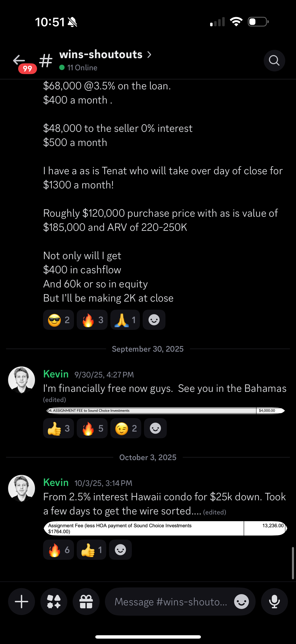Open the emoji picker in the message bar
Viewport: 296px width, 644px height.
[241, 602]
